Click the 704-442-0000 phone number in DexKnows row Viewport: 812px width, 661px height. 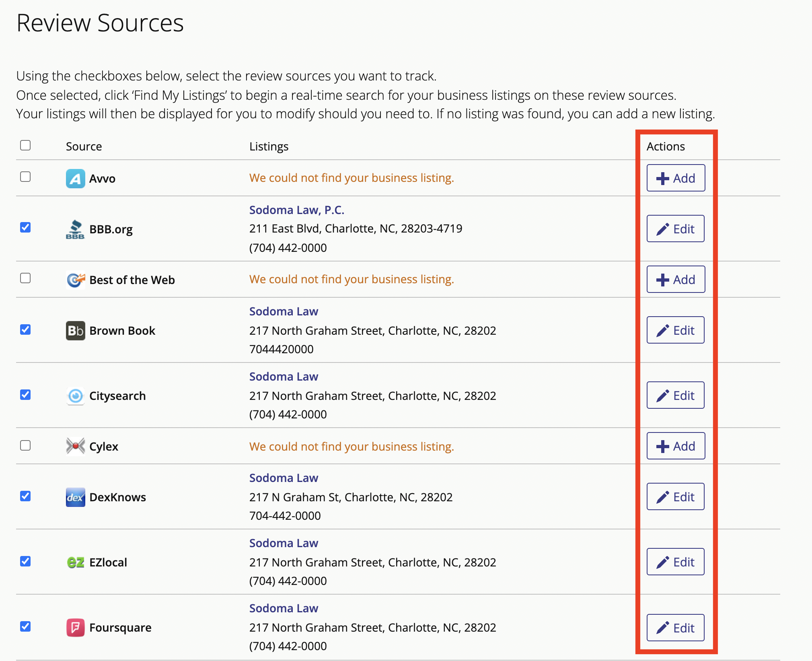(x=285, y=516)
